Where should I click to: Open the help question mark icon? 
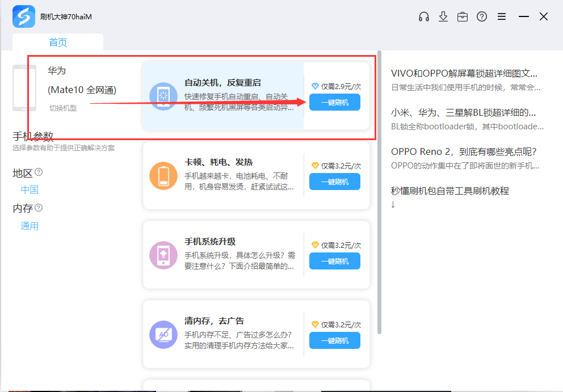[482, 16]
